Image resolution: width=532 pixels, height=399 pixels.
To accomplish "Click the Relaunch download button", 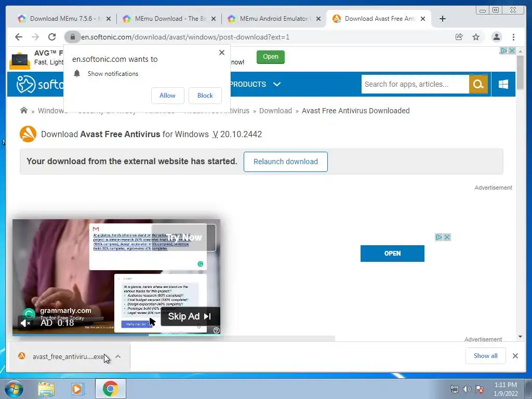I will (286, 162).
